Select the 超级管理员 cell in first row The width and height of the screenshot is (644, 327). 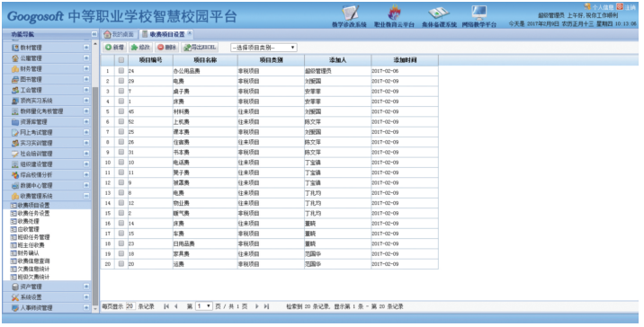coord(337,71)
